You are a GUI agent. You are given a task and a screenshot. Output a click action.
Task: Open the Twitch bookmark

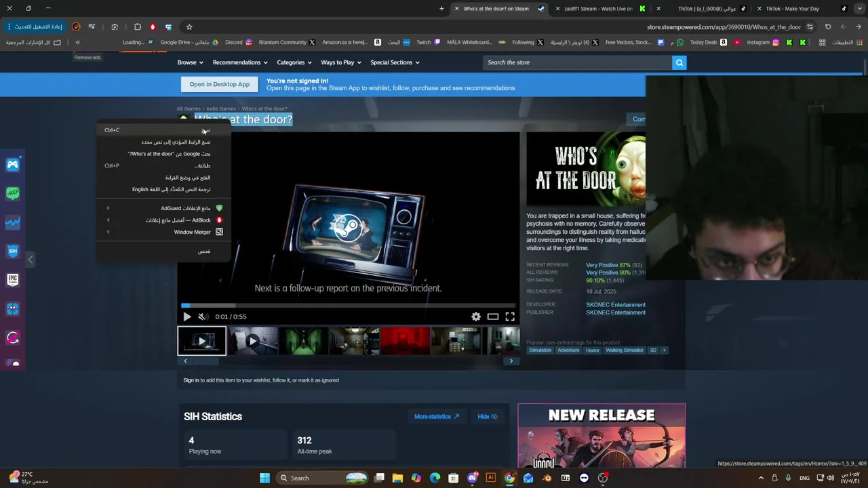[428, 42]
